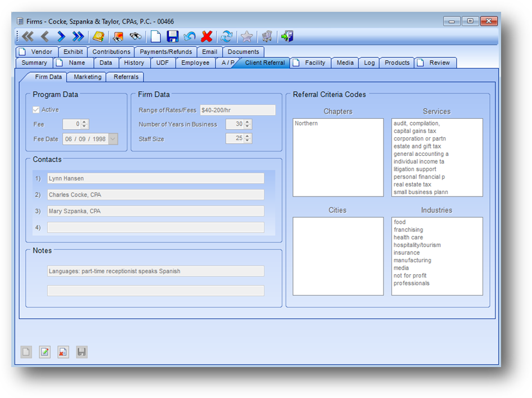This screenshot has height=398, width=532.
Task: Open the Documents tab
Action: pos(244,52)
